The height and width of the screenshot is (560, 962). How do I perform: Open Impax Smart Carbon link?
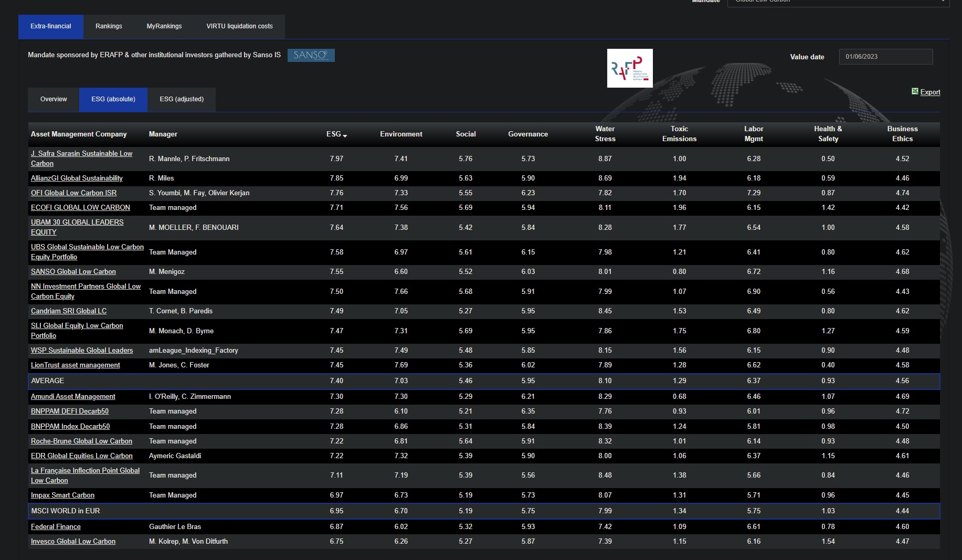pyautogui.click(x=62, y=495)
